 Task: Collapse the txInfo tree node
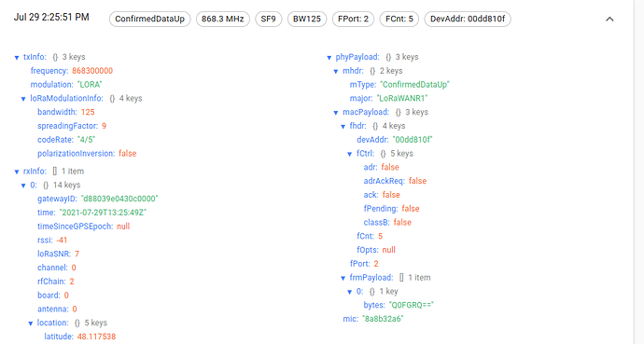[x=17, y=58]
